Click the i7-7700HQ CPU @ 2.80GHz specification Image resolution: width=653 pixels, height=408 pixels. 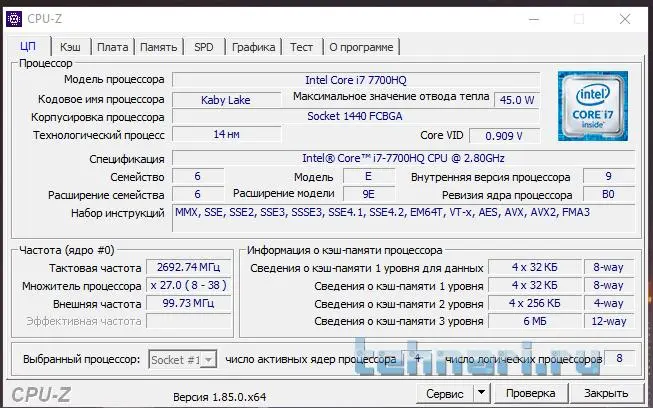[403, 158]
